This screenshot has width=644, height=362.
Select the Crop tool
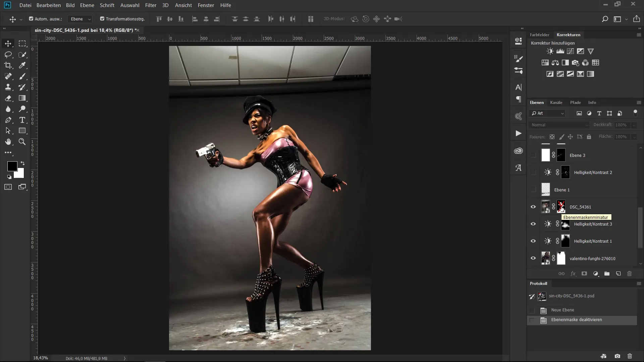click(8, 65)
